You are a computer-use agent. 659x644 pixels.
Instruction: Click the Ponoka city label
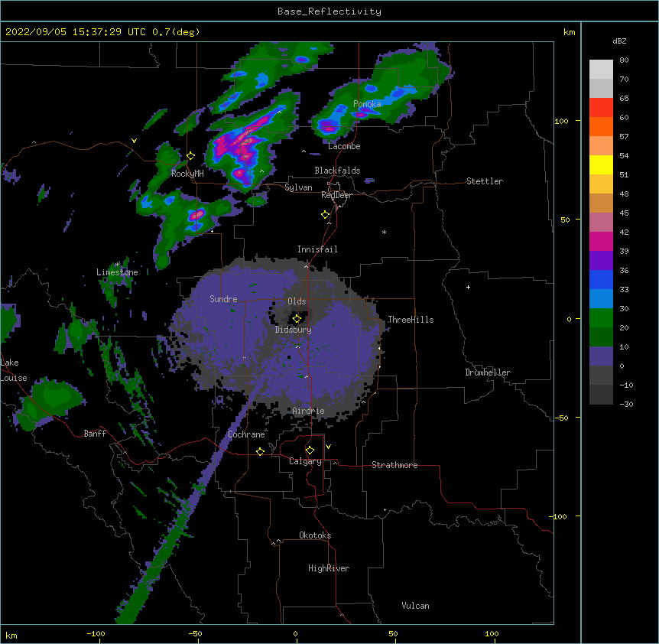pos(367,104)
